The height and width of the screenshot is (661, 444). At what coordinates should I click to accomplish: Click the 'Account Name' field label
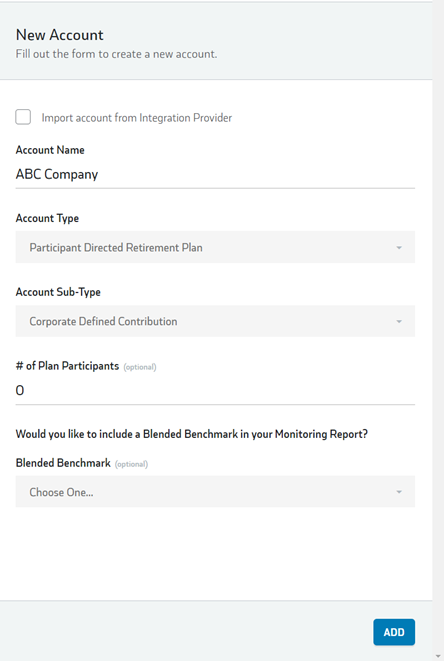pos(50,150)
